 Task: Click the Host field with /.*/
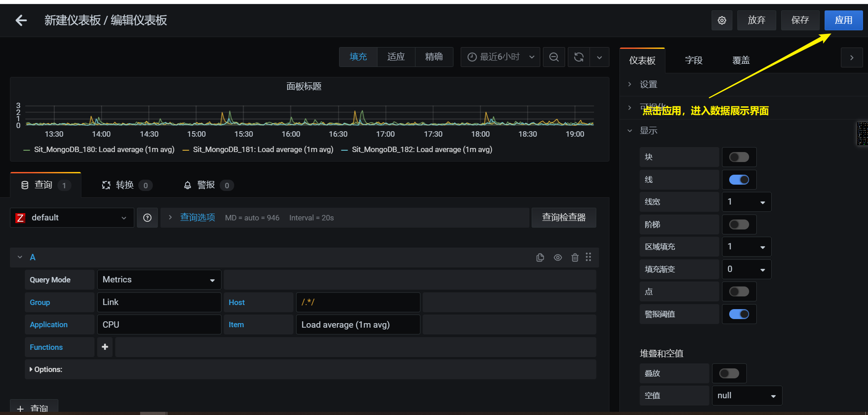coord(358,302)
